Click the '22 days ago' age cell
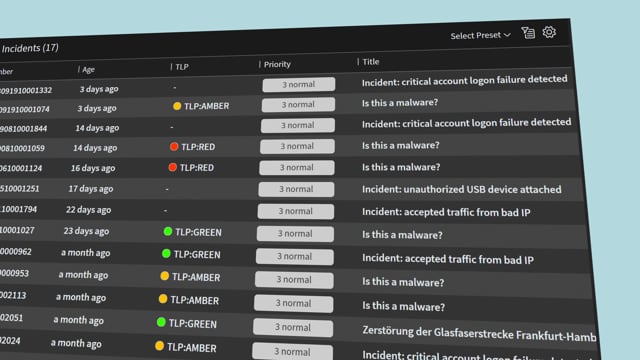The height and width of the screenshot is (360, 640). 89,210
